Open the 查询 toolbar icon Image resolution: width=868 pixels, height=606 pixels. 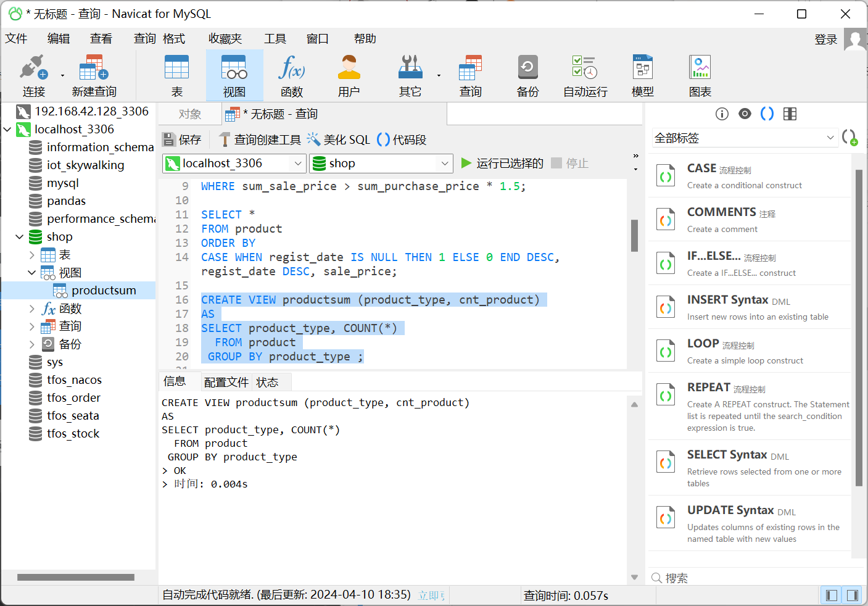[471, 75]
